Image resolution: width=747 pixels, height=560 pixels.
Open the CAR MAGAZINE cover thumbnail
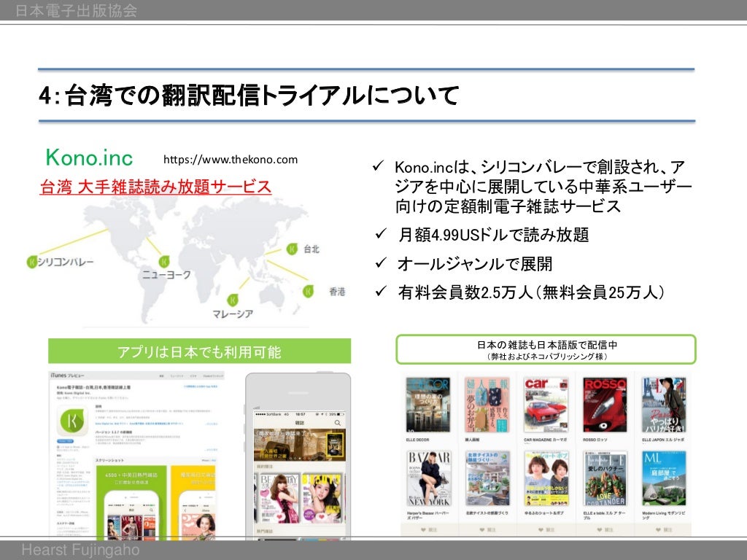(546, 405)
